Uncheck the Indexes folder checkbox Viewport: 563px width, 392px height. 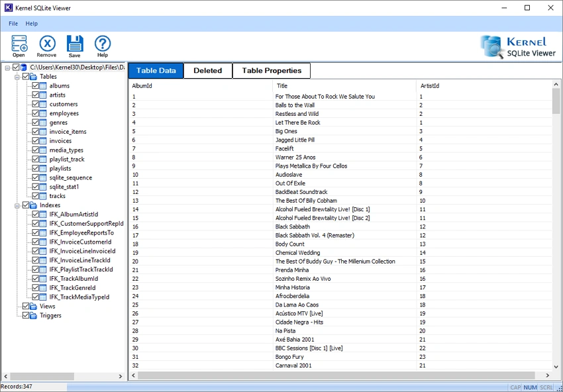(x=26, y=205)
